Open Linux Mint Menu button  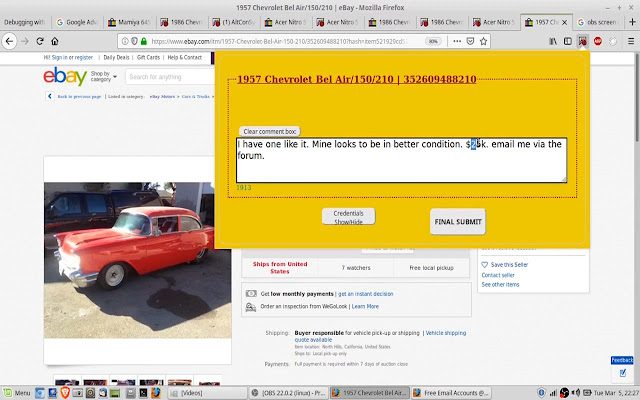click(x=17, y=393)
